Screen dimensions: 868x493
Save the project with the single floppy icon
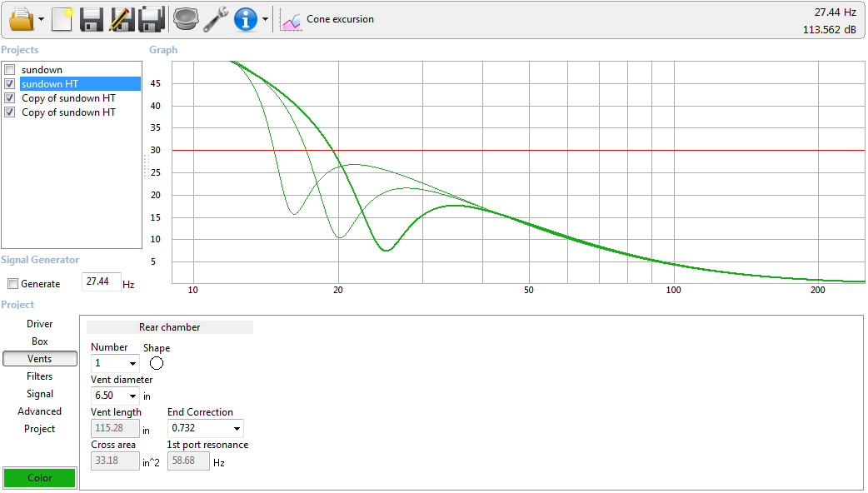click(92, 19)
